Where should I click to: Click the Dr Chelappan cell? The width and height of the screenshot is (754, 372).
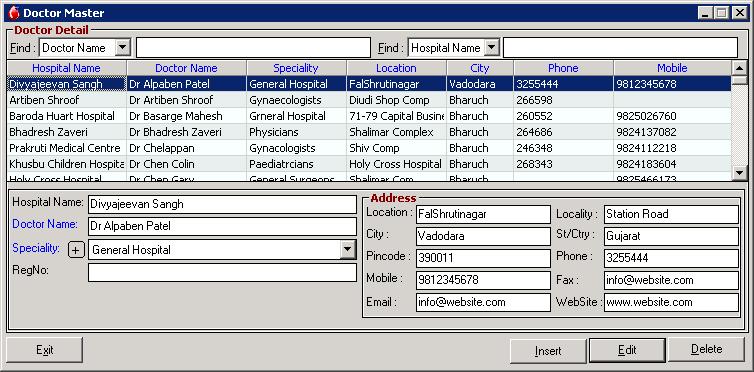coord(186,148)
